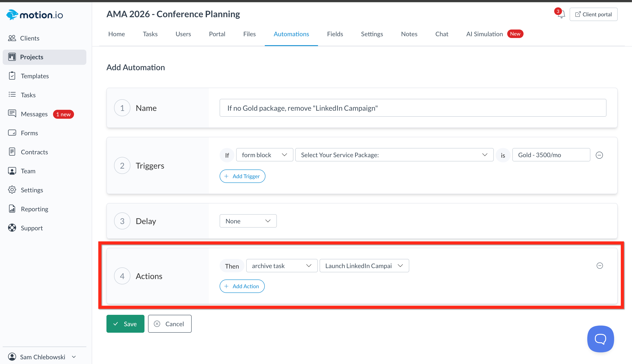Open the archive task action dropdown
The width and height of the screenshot is (632, 364).
pos(282,265)
